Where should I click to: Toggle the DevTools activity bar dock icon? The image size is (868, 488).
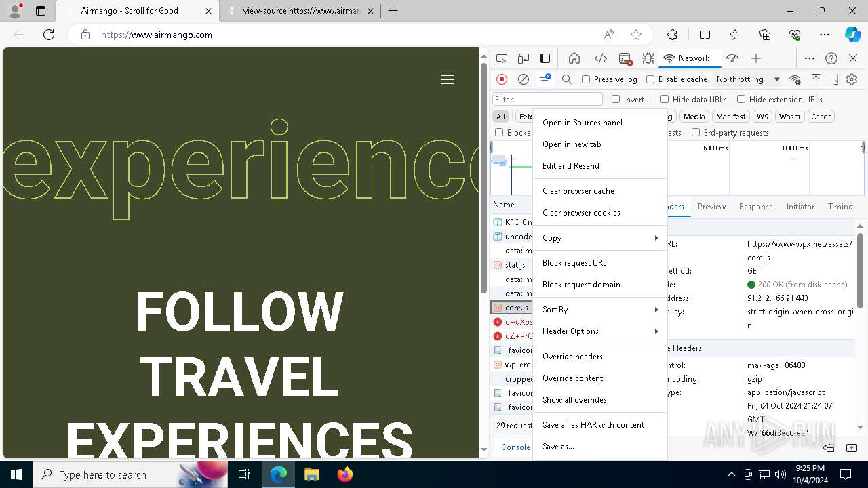[x=545, y=58]
